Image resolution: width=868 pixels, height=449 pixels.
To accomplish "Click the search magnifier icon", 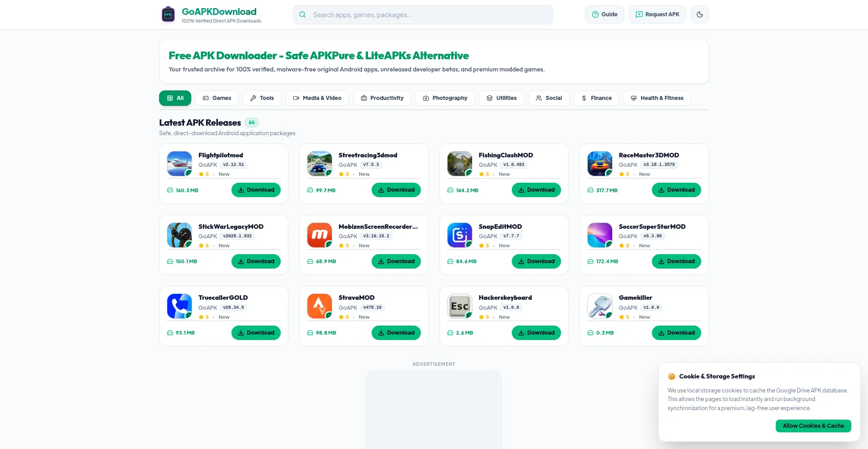I will [x=302, y=14].
